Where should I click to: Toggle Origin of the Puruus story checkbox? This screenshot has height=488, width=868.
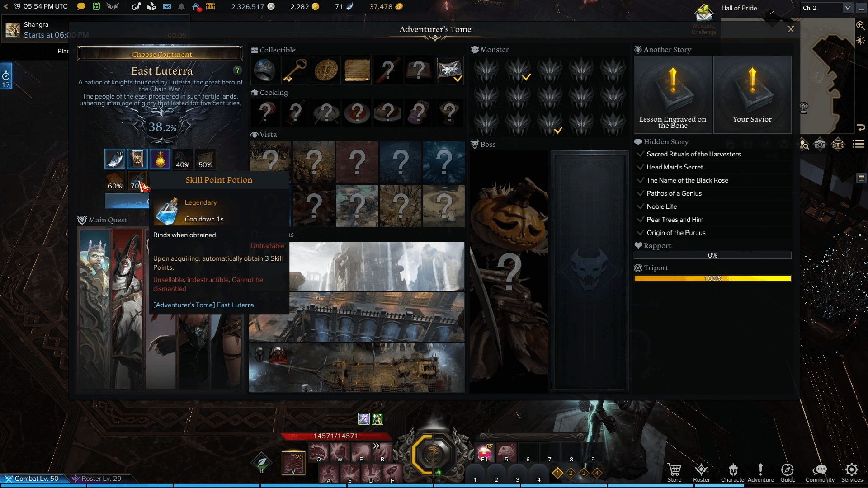[640, 232]
